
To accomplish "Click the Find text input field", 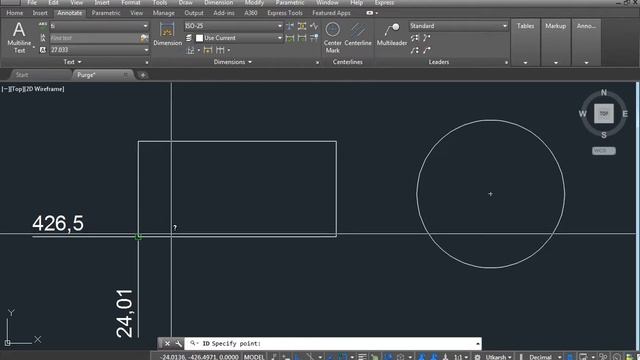I will tap(95, 38).
